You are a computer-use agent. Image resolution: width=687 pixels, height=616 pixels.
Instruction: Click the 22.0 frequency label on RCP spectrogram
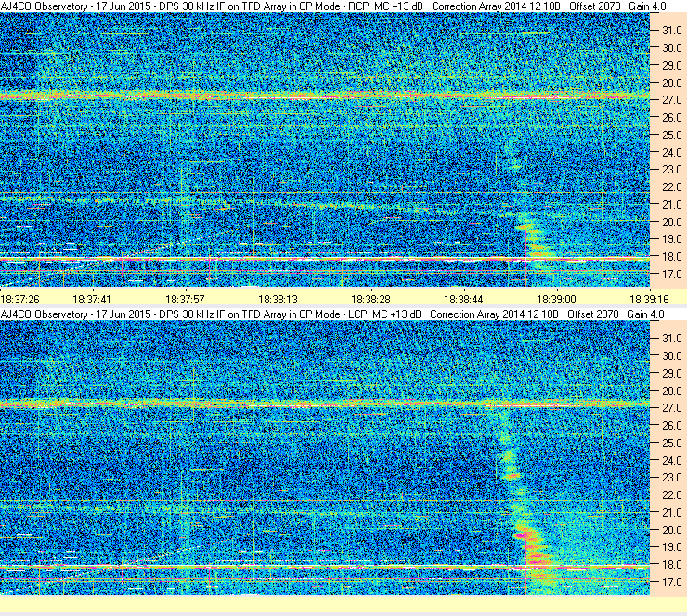tap(671, 187)
